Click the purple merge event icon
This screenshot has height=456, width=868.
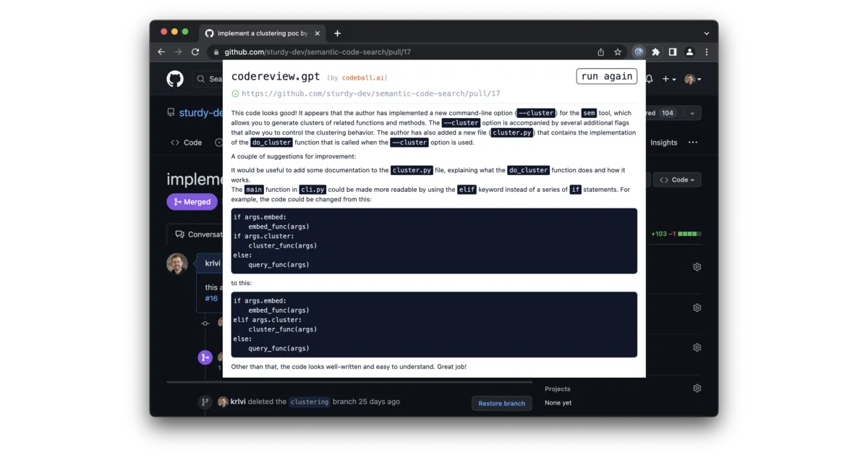[205, 357]
